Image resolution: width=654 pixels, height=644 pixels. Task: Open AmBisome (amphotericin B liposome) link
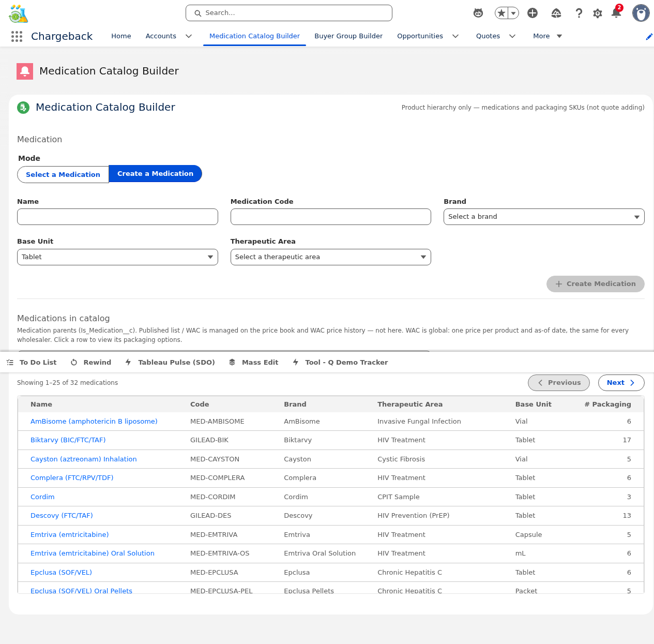(94, 422)
